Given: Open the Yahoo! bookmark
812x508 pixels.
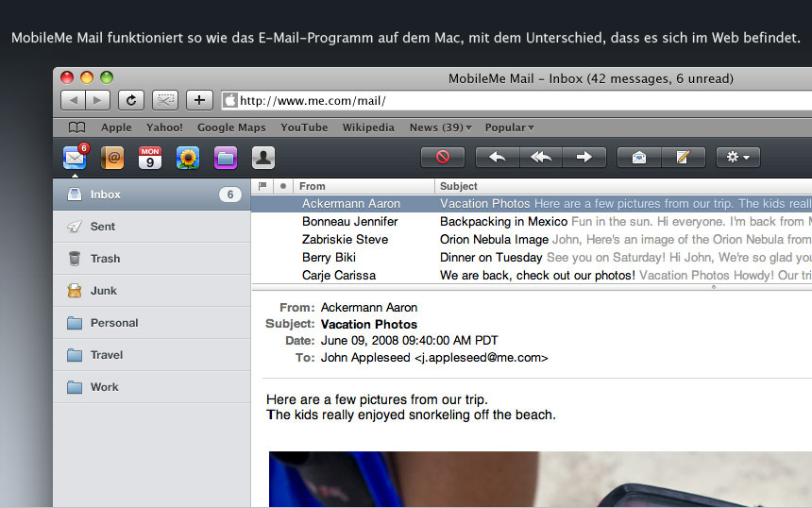Looking at the screenshot, I should coord(164,127).
